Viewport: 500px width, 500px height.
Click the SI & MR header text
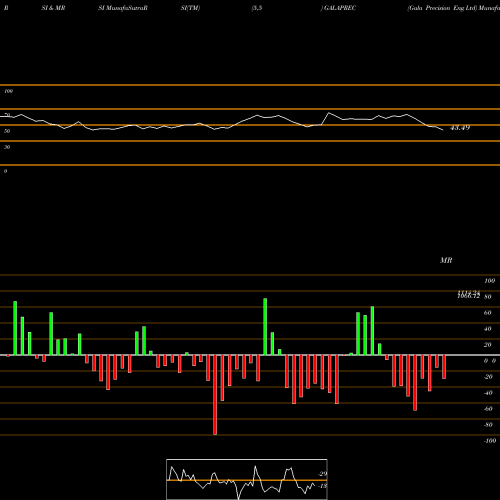point(53,8)
